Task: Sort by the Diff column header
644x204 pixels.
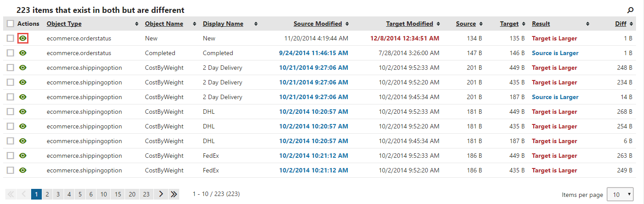Action: pos(621,24)
